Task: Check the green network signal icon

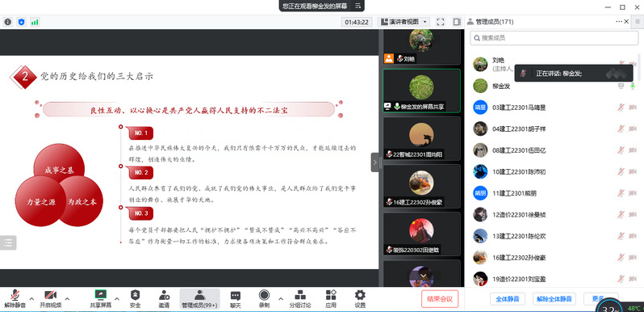Action: 35,22
